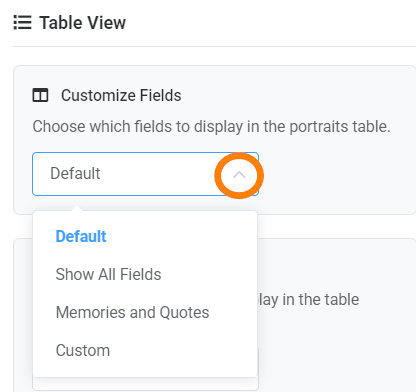Click the partially hidden 'lay in the table' text

pos(309,299)
